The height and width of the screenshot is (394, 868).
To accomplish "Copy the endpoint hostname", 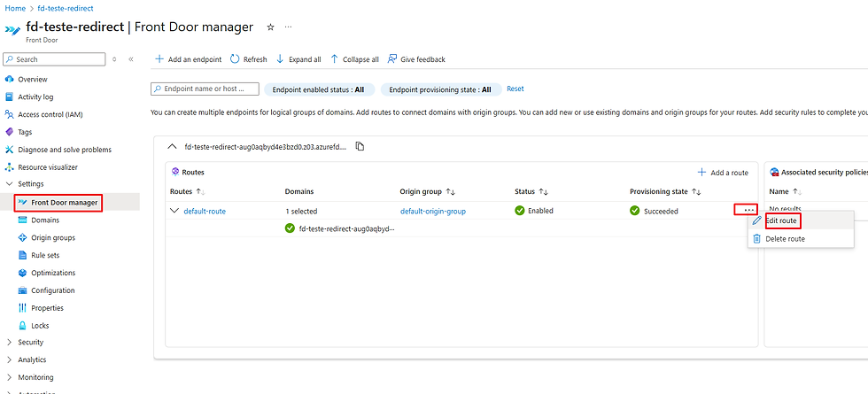I will (x=360, y=147).
